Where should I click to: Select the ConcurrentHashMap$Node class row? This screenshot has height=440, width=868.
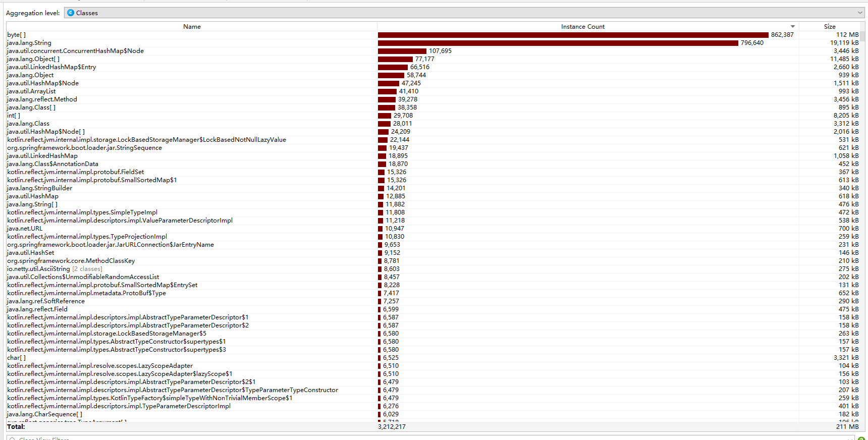433,51
